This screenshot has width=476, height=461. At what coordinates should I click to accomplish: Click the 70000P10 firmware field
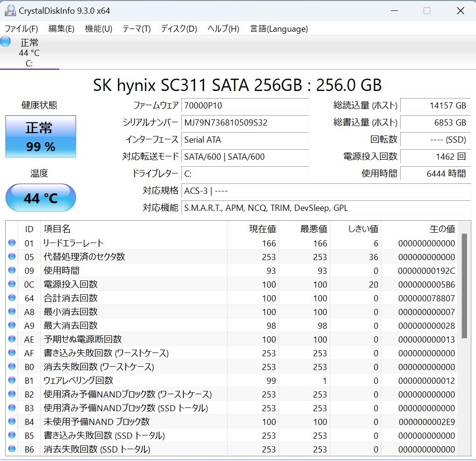[245, 105]
